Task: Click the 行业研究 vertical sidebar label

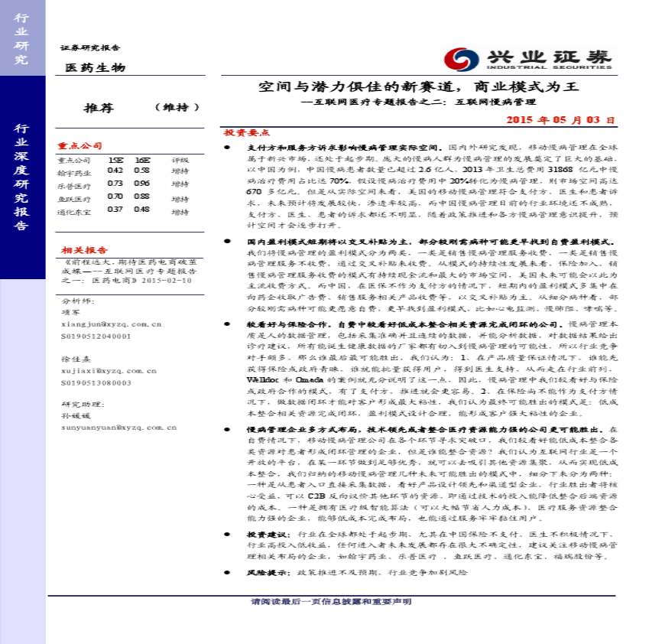Action: coord(21,38)
